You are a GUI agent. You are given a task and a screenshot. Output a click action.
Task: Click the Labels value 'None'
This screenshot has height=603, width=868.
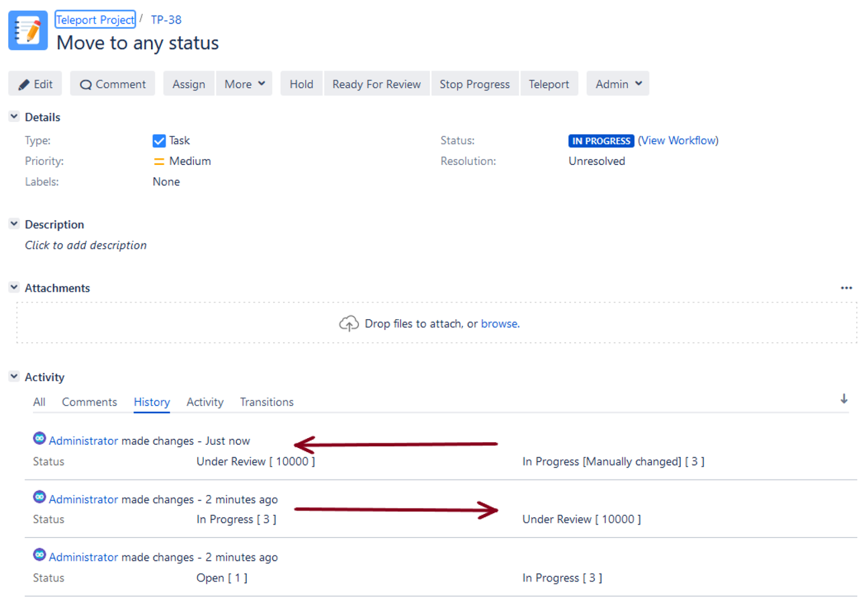click(x=166, y=181)
